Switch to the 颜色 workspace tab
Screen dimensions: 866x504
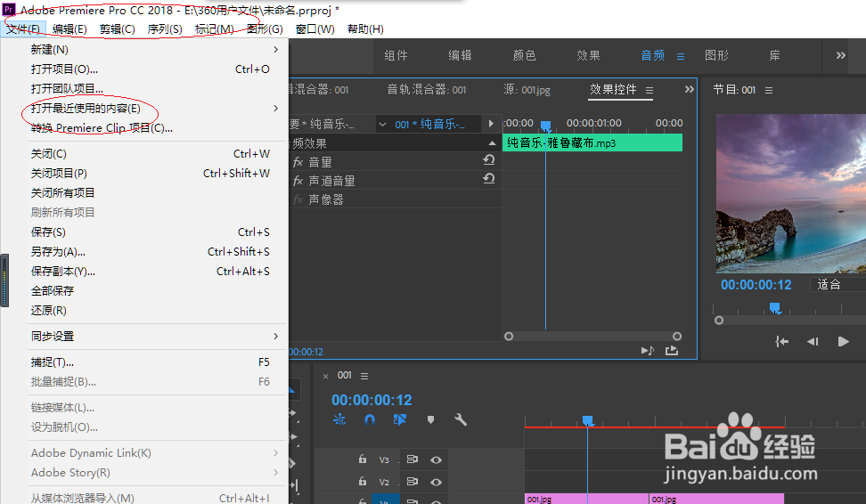point(524,55)
